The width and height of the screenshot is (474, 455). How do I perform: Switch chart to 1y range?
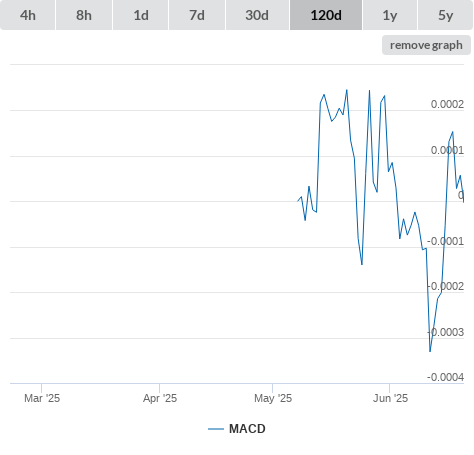click(390, 15)
